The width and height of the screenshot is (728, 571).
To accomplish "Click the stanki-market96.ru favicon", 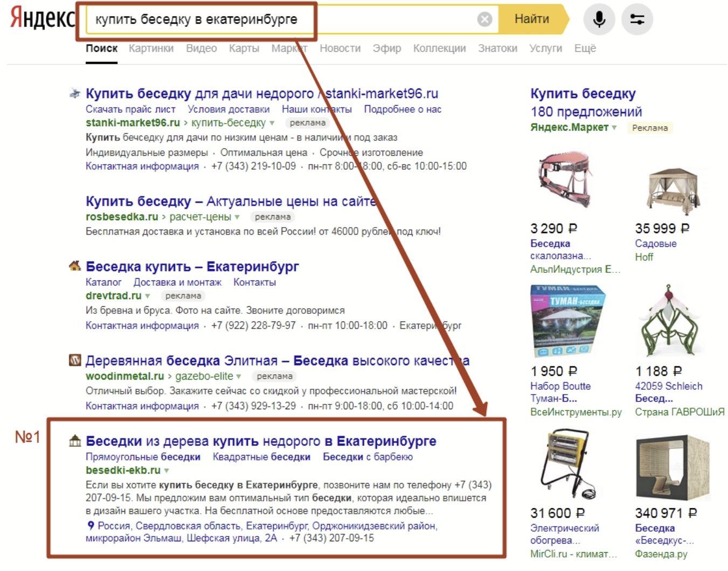I will (x=75, y=94).
